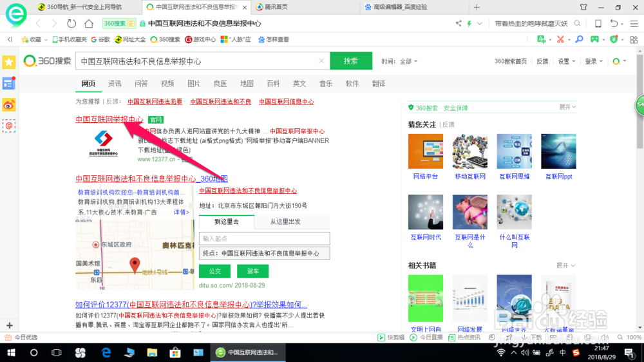Open the share icon in address bar
Image resolution: width=644 pixels, height=362 pixels.
click(x=459, y=23)
